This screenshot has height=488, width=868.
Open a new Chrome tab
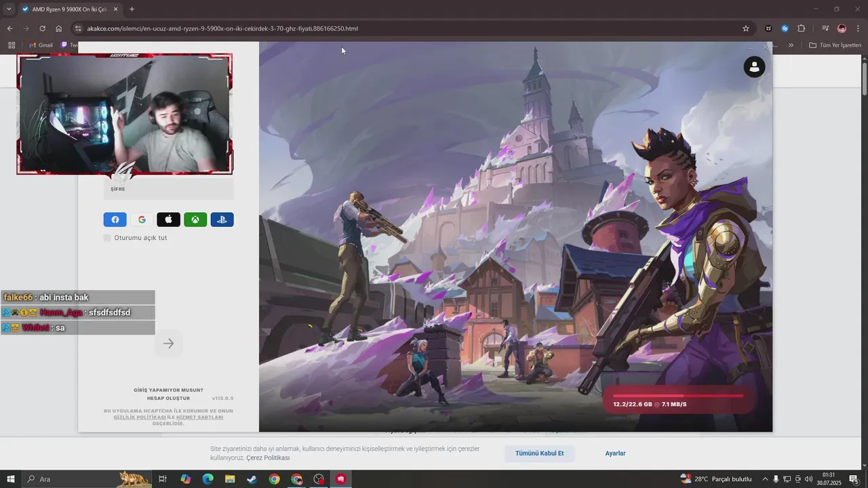point(132,9)
